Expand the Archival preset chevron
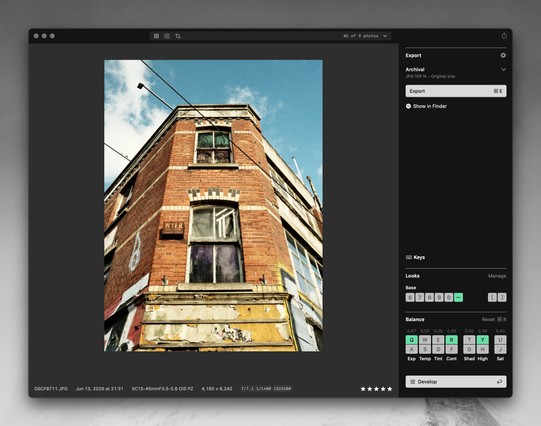The width and height of the screenshot is (541, 426). [x=503, y=69]
